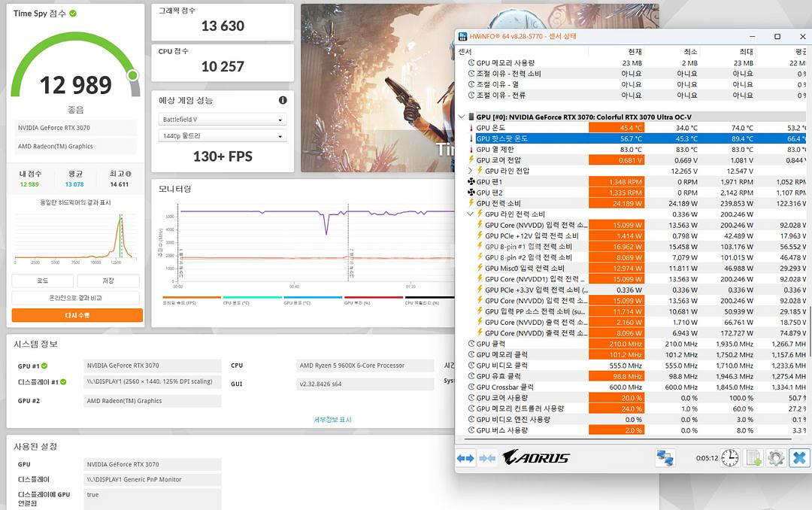Viewport: 812px width, 510px height.
Task: Click info icon beside 예상 게임 성능
Action: (x=283, y=100)
